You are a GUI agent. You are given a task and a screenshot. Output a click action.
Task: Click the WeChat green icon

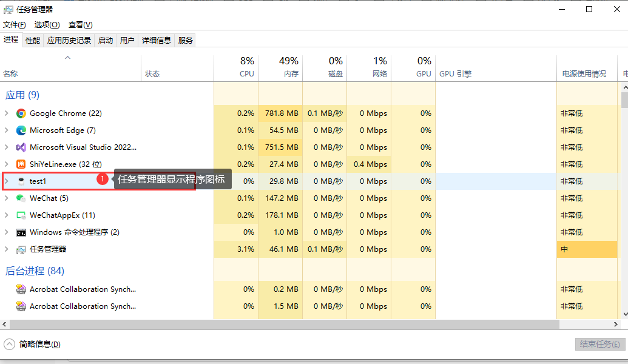tap(21, 198)
